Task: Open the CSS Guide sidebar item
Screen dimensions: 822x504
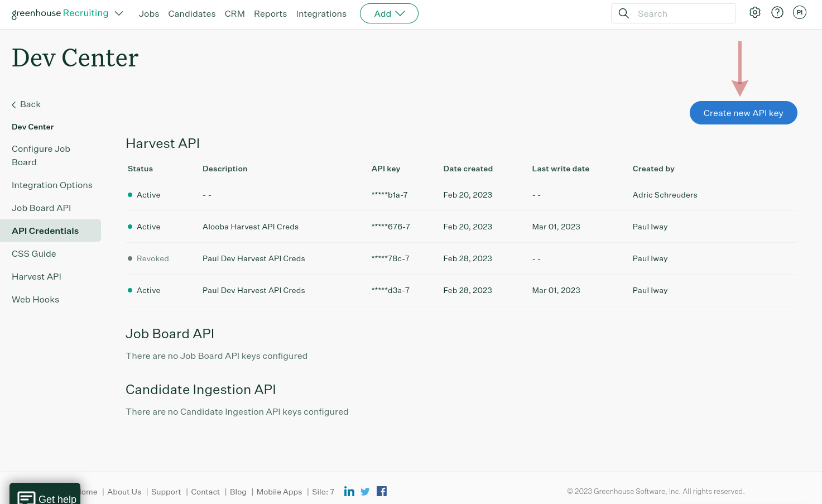Action: point(34,254)
